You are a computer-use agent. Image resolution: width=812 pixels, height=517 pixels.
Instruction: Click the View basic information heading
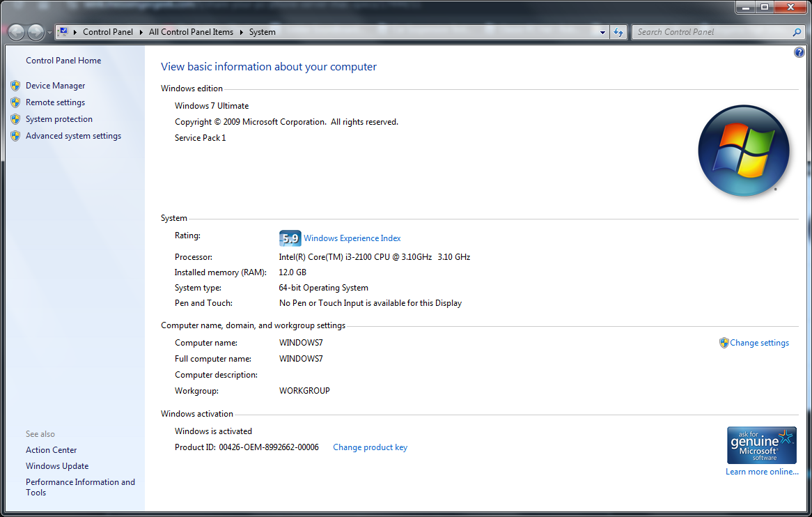269,67
